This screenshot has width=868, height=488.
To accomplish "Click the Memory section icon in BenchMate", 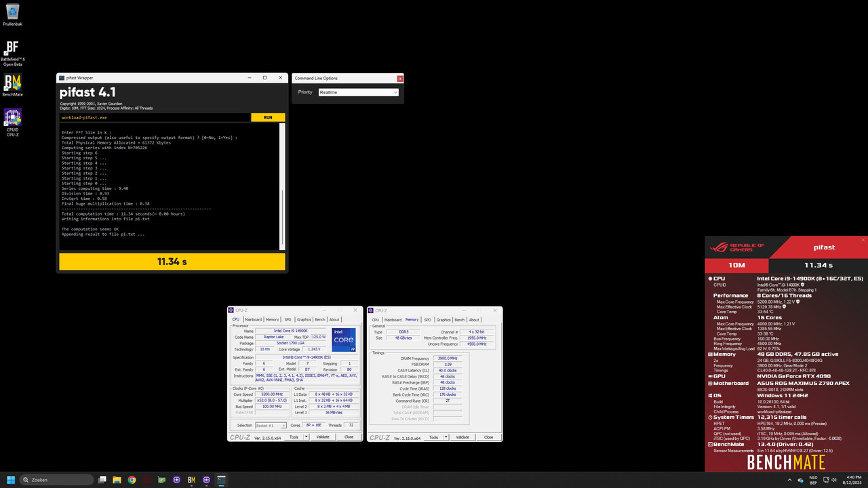I will [710, 354].
